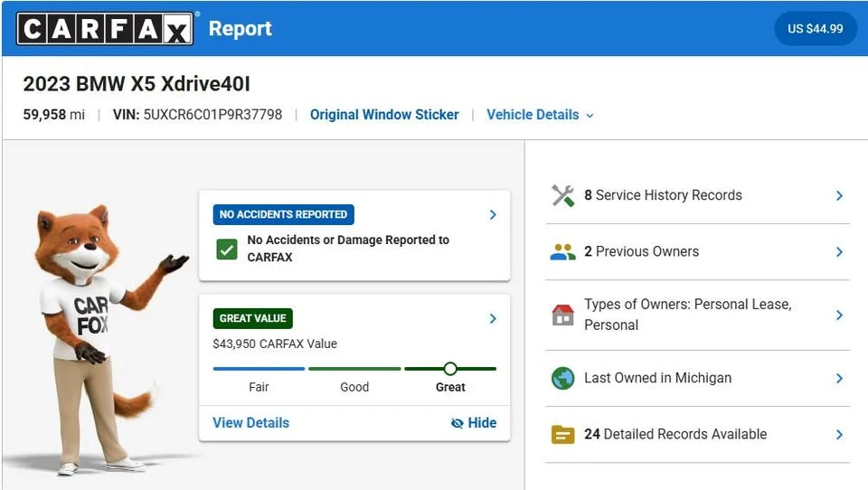
Task: Expand chevron beside 2 Previous Owners
Action: tap(839, 252)
